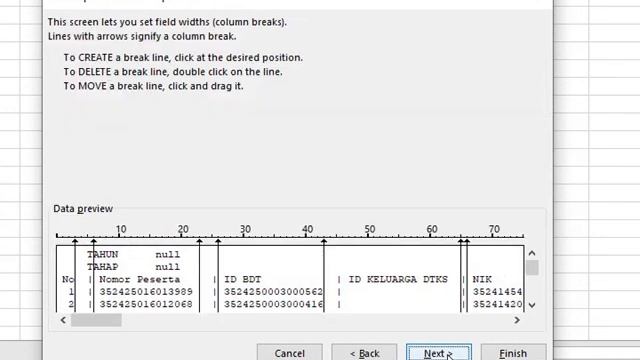
Task: Go back with the Back button
Action: tap(364, 353)
